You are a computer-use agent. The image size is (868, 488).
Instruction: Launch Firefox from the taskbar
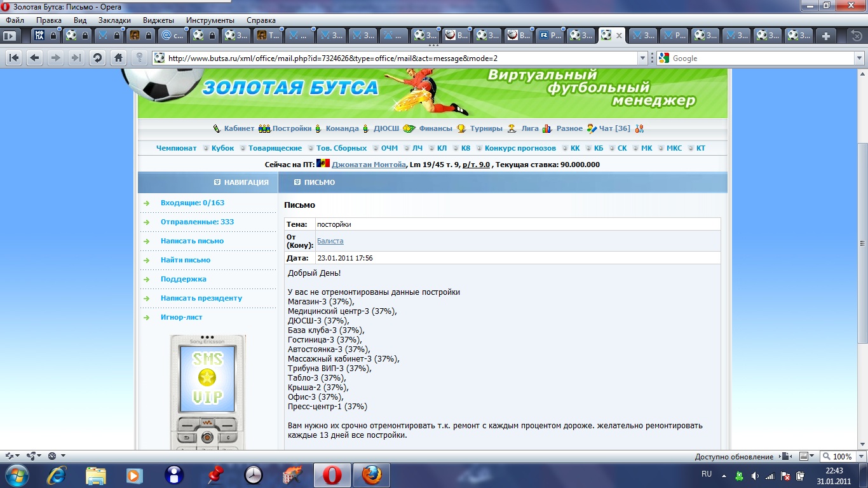point(370,475)
